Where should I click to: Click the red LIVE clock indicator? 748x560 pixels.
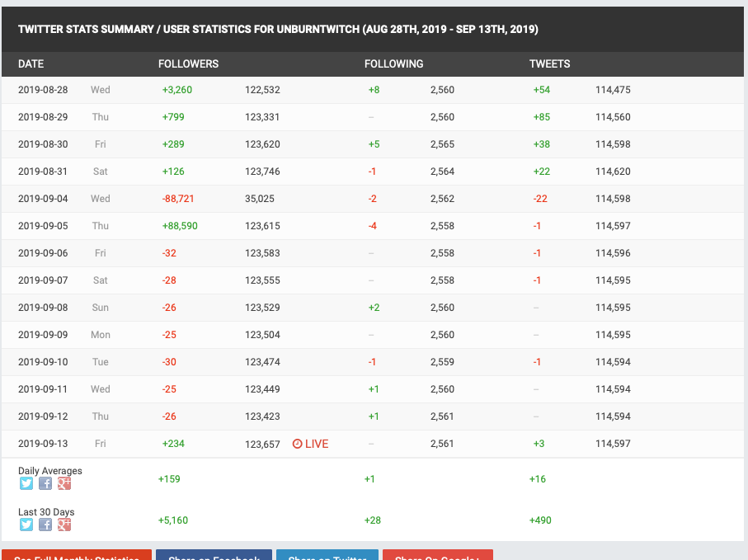311,444
